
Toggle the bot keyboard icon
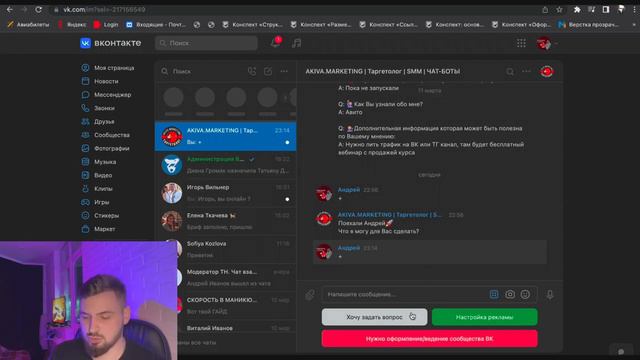(494, 294)
